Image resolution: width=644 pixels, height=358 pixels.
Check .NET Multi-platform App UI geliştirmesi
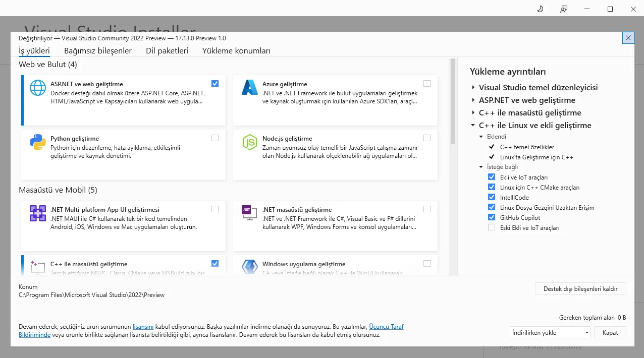tap(215, 209)
